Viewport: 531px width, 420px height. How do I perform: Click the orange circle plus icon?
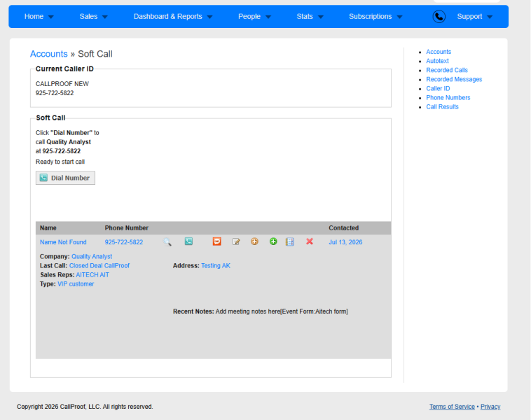tap(254, 241)
